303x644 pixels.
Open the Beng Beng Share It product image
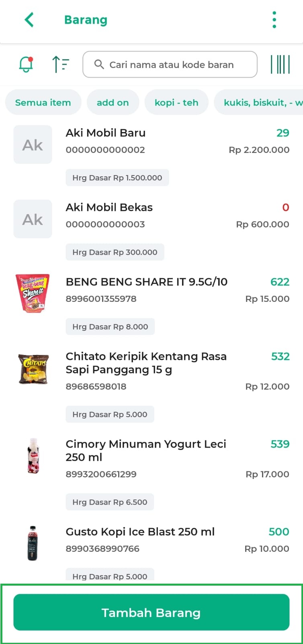(x=33, y=293)
